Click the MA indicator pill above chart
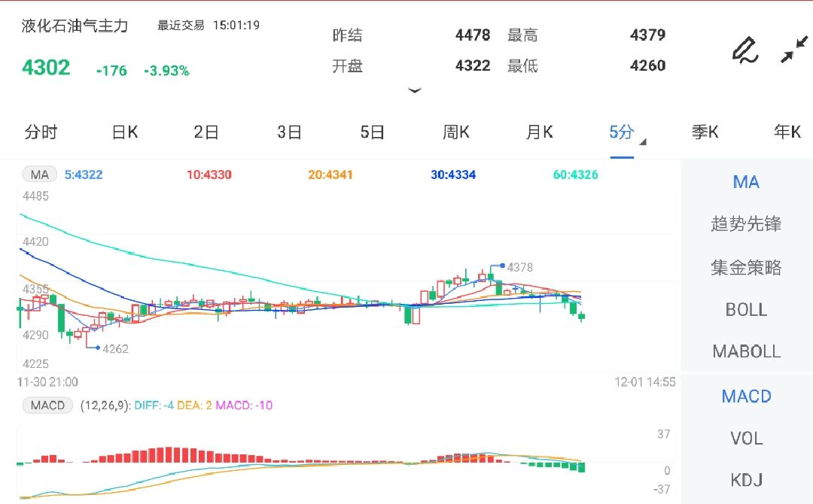813x504 pixels. (x=39, y=175)
